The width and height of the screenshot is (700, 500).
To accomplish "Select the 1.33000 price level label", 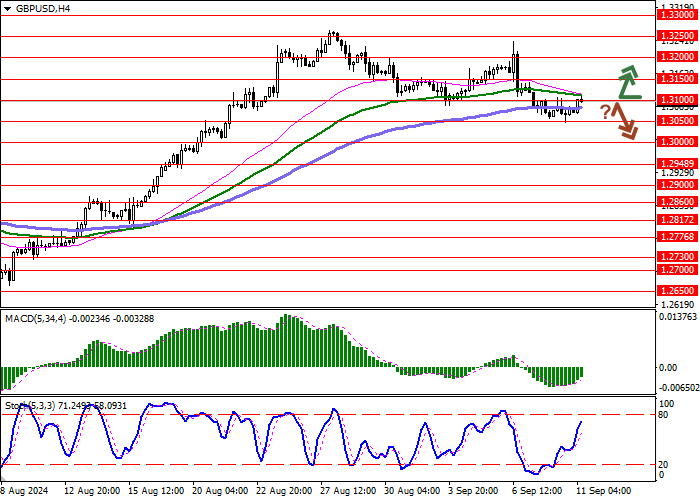I will pos(678,15).
